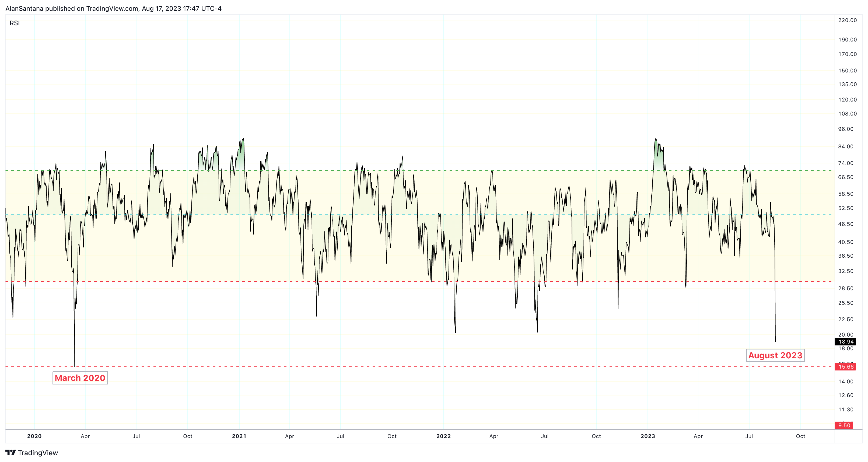Click the 66.50 price axis label
The width and height of the screenshot is (868, 462).
click(x=846, y=177)
